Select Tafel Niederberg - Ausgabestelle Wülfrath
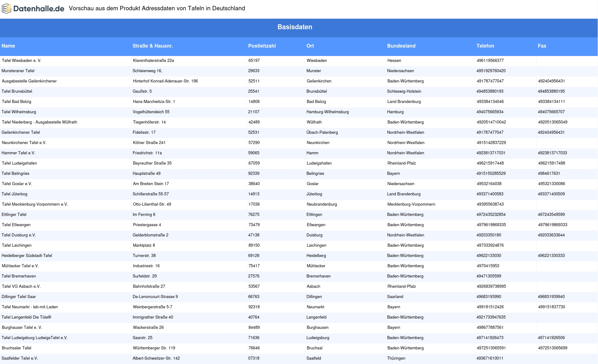Viewport: 598px width, 364px height. click(40, 122)
